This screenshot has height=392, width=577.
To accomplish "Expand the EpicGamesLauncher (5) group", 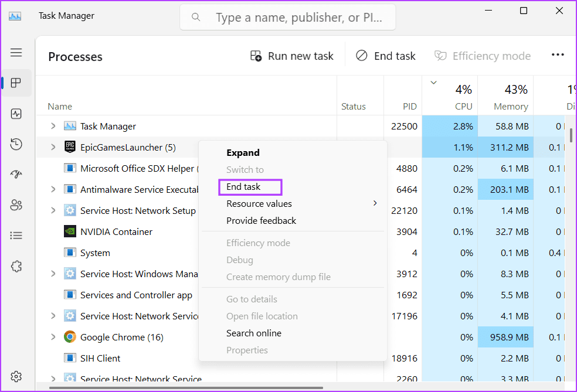I will pos(53,146).
